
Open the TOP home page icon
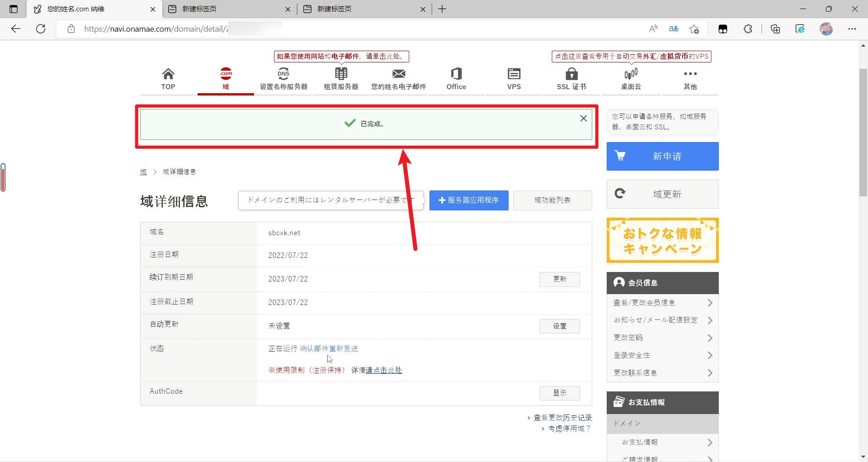(x=168, y=79)
